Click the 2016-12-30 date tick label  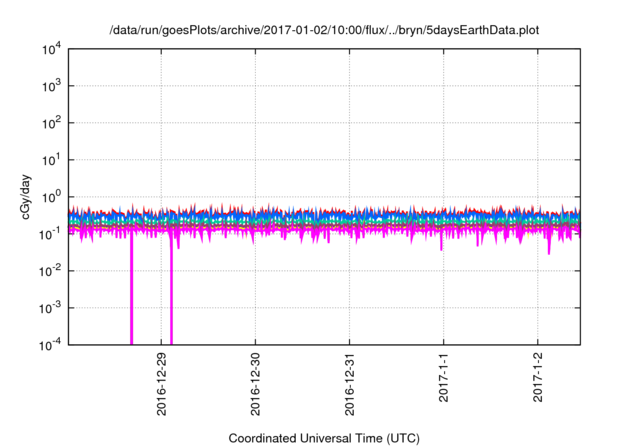256,384
